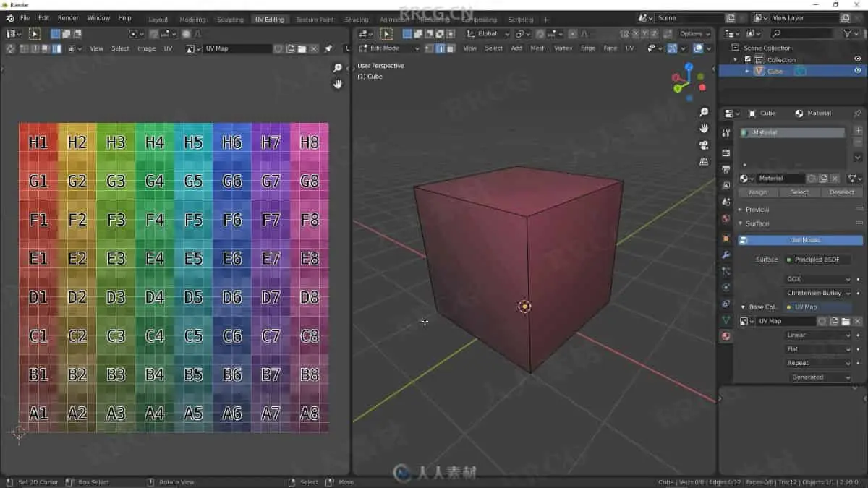The image size is (868, 488).
Task: Open the Christensen-Burley subsurface dropdown
Action: tap(818, 293)
